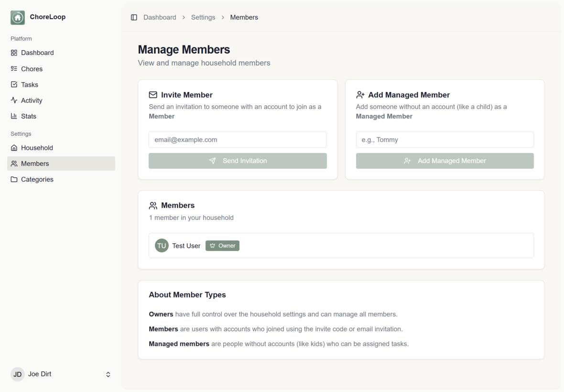Click the Send Invitation button
Image resolution: width=564 pixels, height=392 pixels.
pos(238,161)
